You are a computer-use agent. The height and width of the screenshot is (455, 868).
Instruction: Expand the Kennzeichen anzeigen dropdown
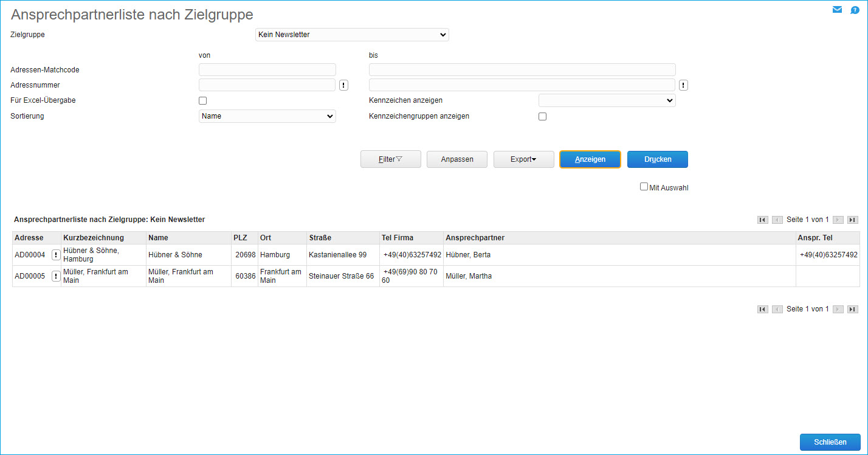[x=607, y=100]
